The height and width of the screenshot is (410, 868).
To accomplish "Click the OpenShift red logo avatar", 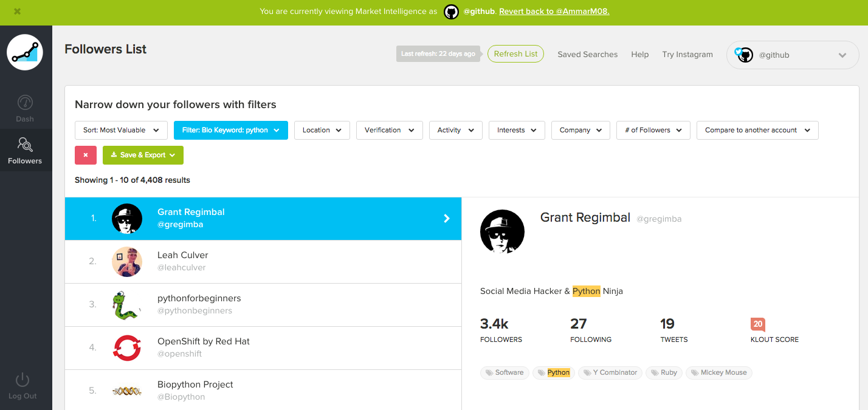I will tap(127, 348).
